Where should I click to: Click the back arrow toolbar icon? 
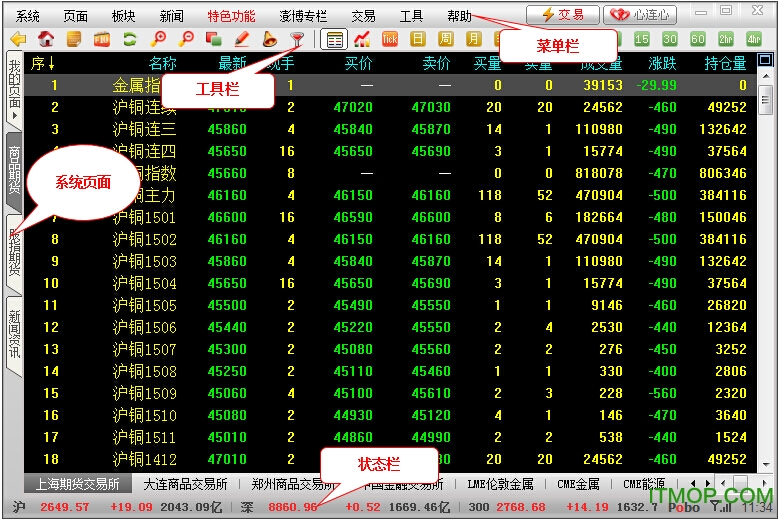[17, 40]
